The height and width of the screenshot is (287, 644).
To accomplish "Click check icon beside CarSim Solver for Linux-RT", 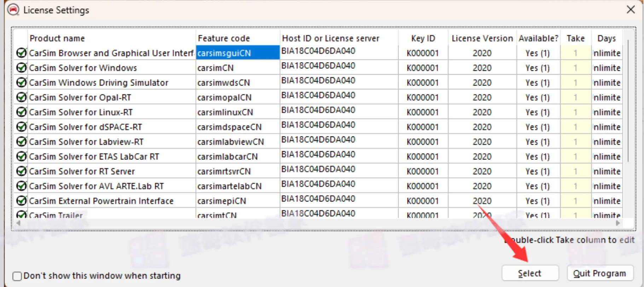I will coord(22,112).
